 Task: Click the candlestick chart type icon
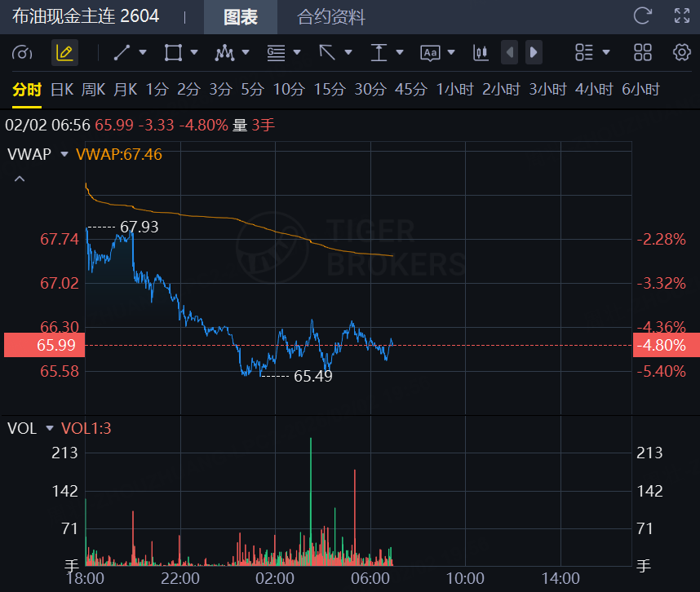[481, 53]
